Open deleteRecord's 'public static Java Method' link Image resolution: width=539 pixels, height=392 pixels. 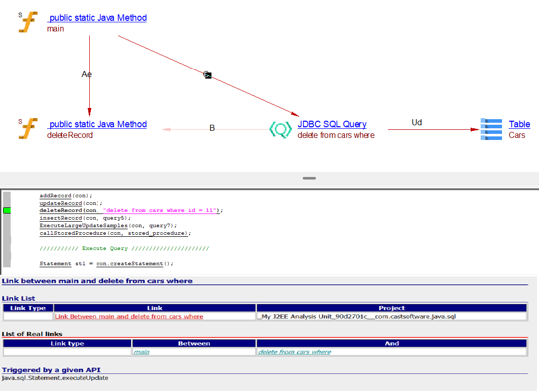pyautogui.click(x=97, y=124)
